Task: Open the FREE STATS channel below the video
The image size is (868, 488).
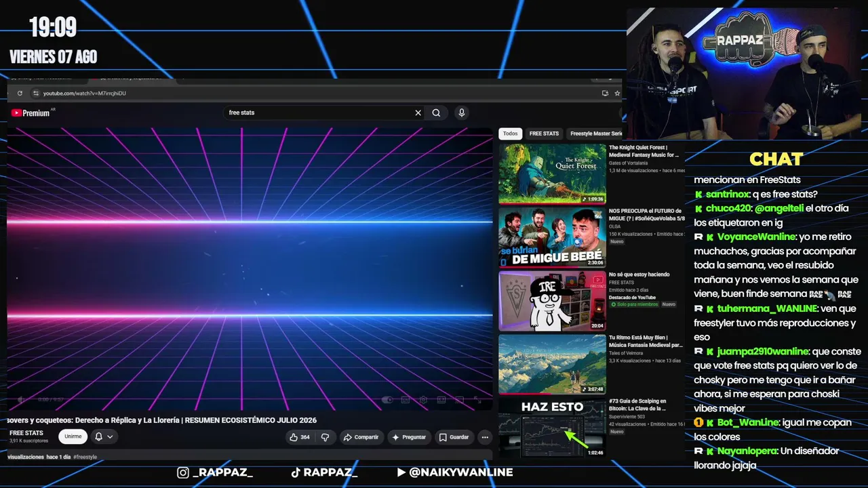Action: [26, 433]
